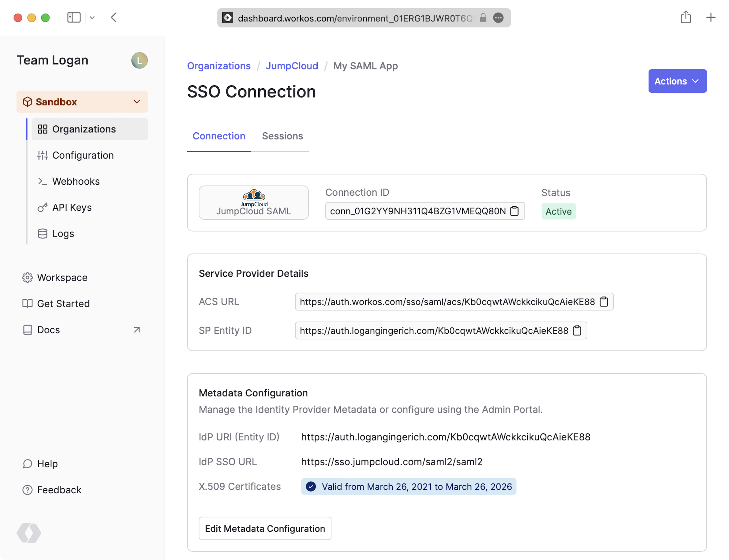Screen dimensions: 729x560
Task: Expand the Sandbox environment selector
Action: click(82, 102)
